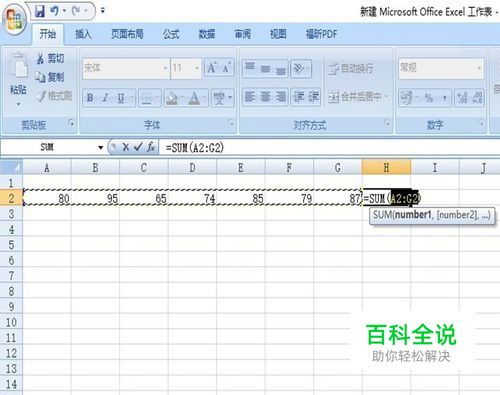Click the 粘贴 (Paste) clipboard icon
This screenshot has width=500, height=395.
click(x=18, y=66)
